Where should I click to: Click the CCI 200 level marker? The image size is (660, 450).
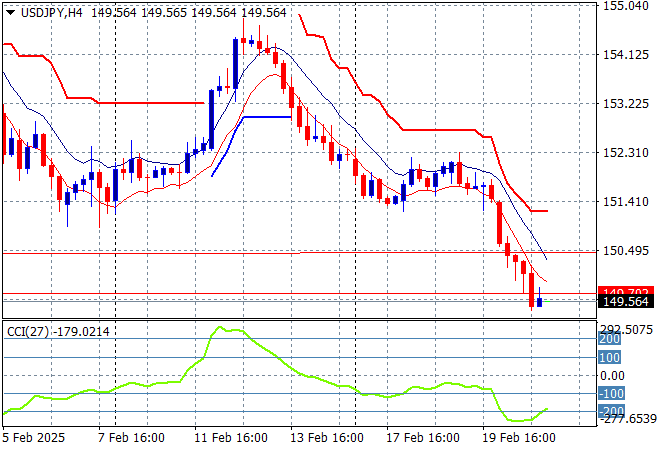click(x=610, y=339)
